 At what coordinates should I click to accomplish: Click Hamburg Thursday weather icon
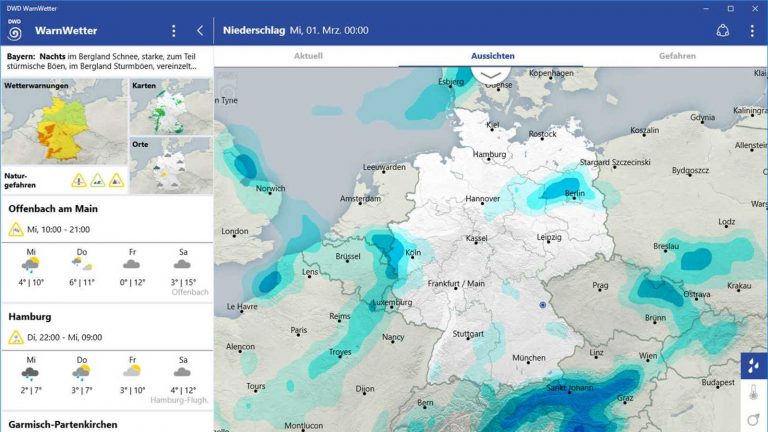click(x=81, y=373)
